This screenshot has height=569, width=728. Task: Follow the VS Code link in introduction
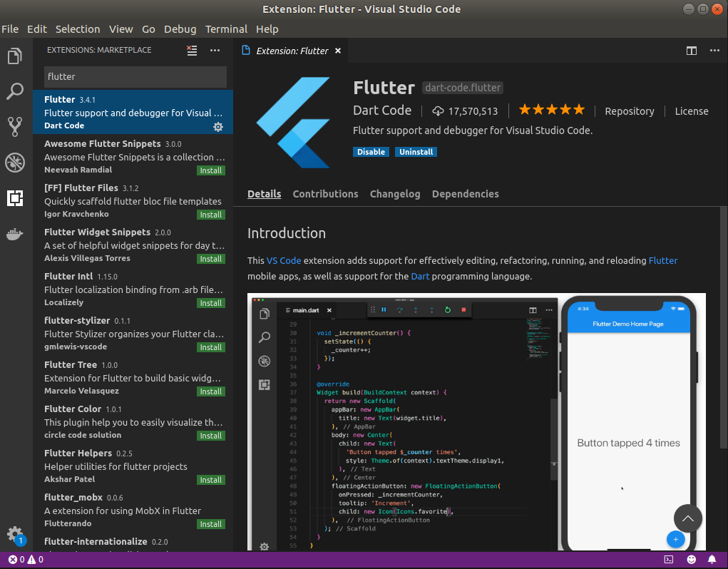pos(284,260)
